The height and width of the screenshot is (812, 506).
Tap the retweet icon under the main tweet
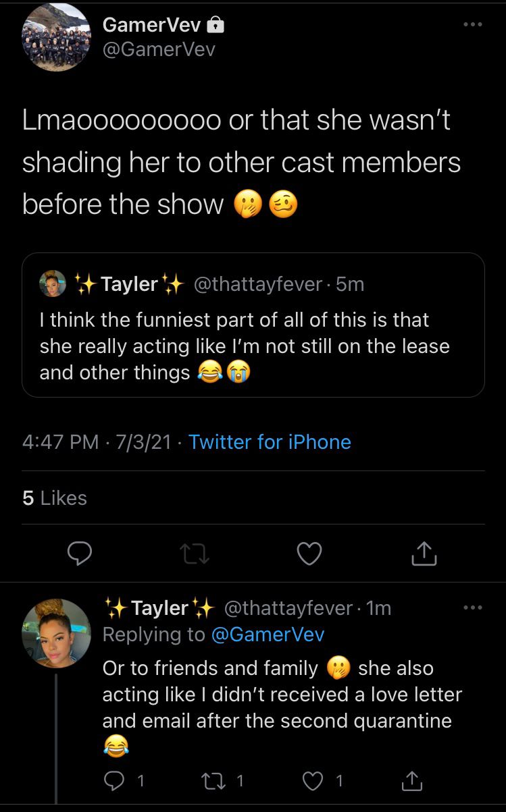(x=195, y=554)
